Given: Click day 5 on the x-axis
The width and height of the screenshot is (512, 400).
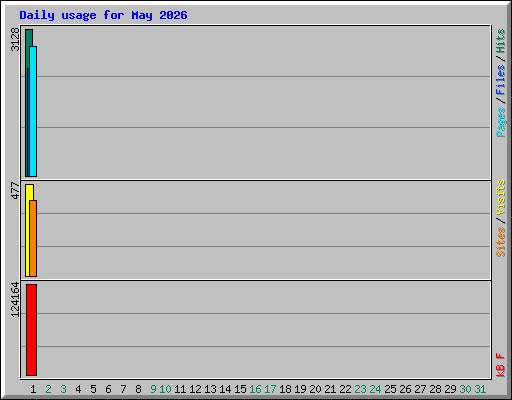Looking at the screenshot, I should [93, 389].
